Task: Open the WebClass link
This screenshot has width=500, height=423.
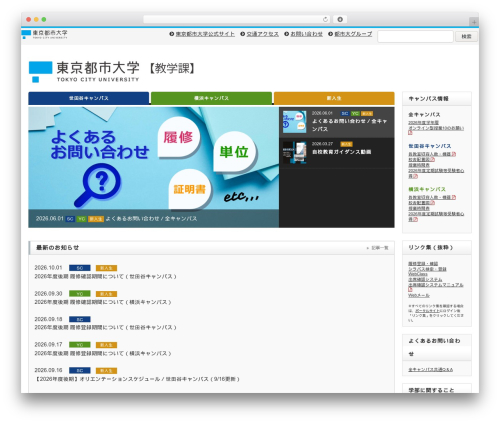Action: tap(418, 274)
